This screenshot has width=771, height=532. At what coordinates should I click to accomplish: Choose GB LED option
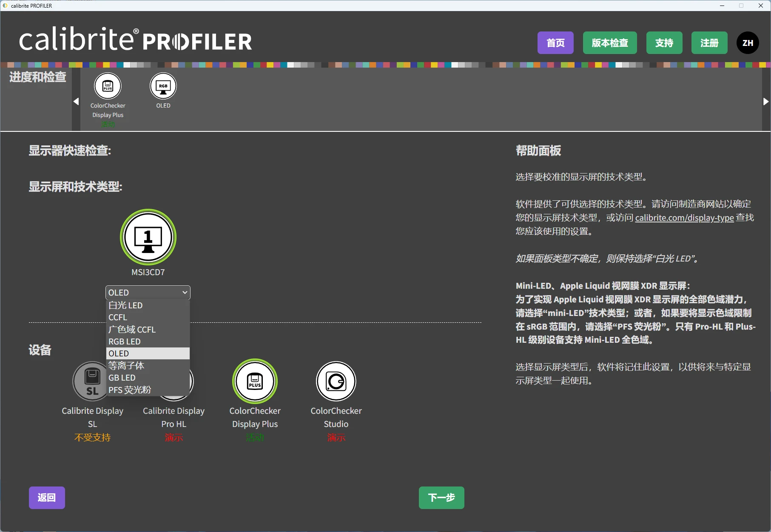(148, 378)
